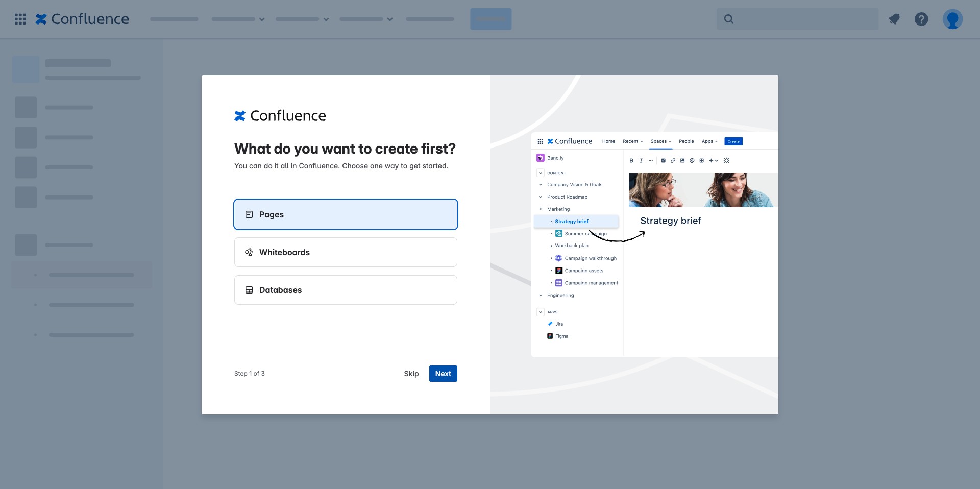
Task: Click the "Step 1 of 3" text
Action: click(x=250, y=374)
